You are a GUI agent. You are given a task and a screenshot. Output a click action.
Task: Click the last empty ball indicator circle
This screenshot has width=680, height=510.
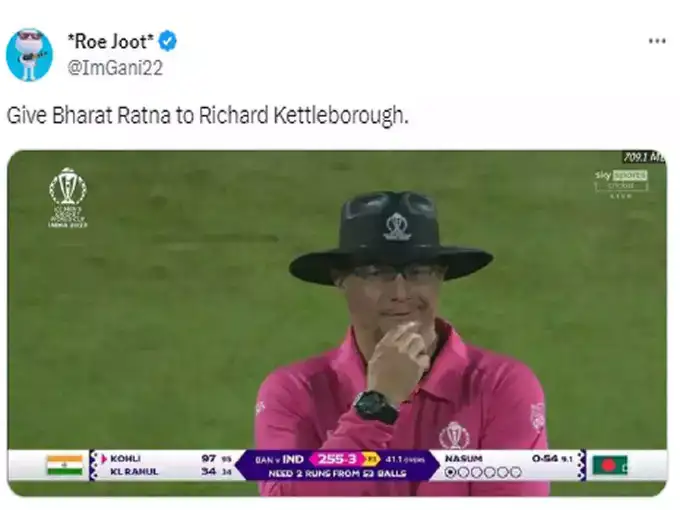pyautogui.click(x=516, y=472)
